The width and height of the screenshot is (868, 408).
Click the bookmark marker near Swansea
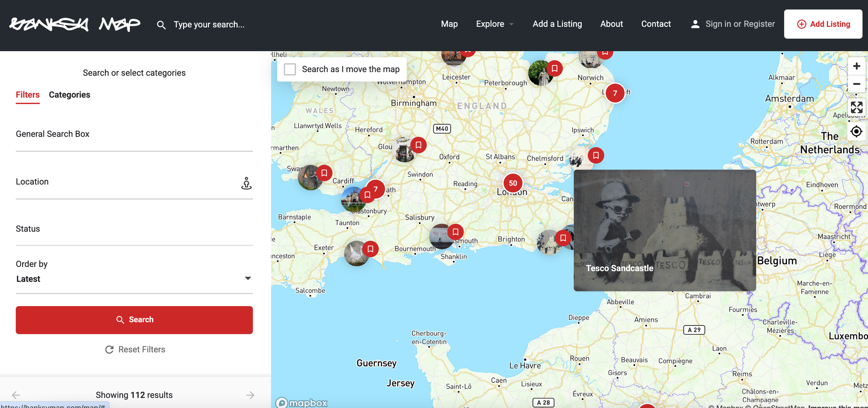pyautogui.click(x=324, y=173)
